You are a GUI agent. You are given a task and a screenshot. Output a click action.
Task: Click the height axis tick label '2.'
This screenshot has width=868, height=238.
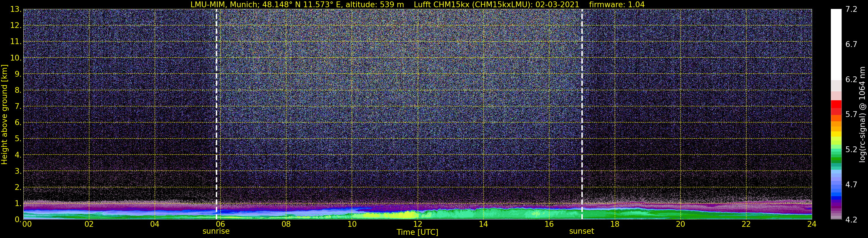[x=18, y=187]
